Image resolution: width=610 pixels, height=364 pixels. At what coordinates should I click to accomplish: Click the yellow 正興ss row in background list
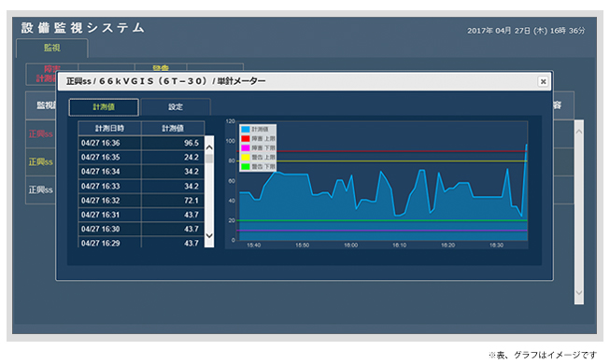coord(41,161)
